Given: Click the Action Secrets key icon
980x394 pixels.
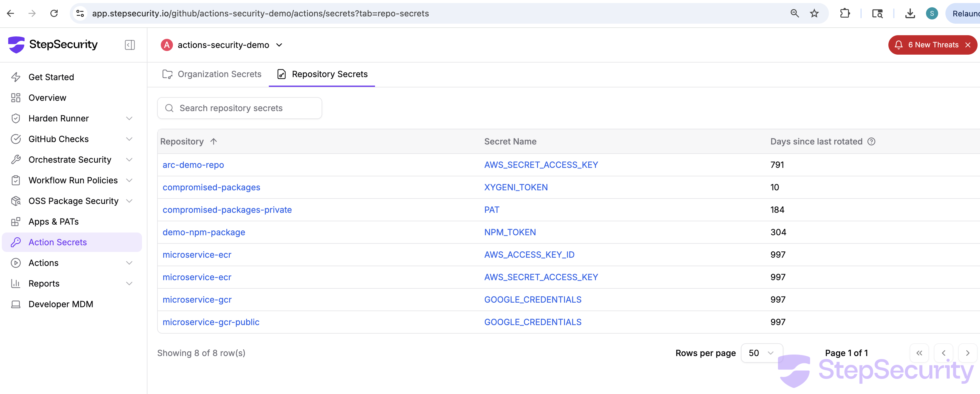Looking at the screenshot, I should [x=15, y=242].
